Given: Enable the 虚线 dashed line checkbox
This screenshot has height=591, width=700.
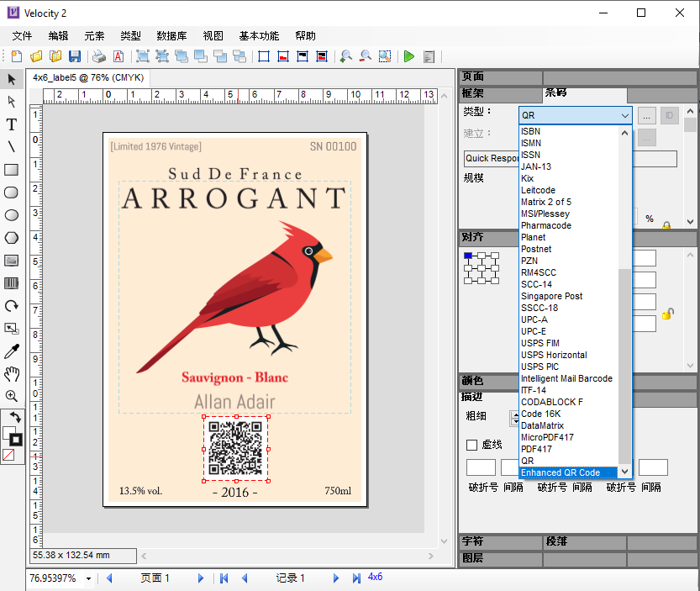Looking at the screenshot, I should pyautogui.click(x=471, y=445).
